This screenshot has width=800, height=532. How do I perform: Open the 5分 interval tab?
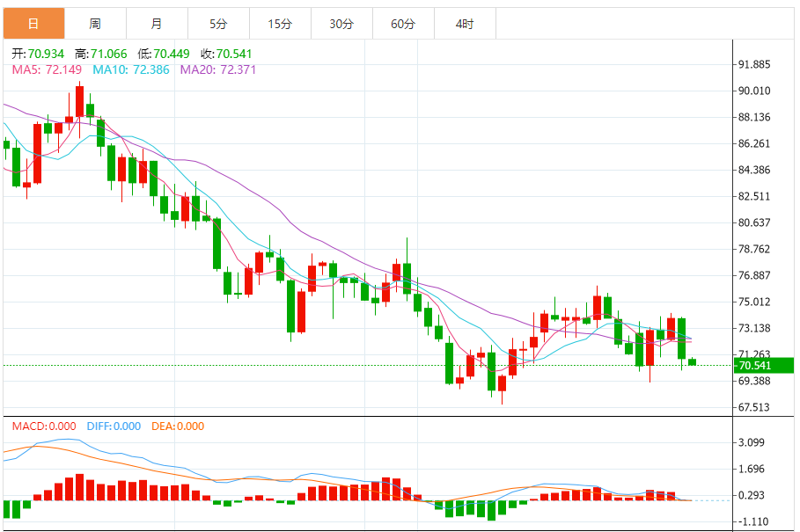click(x=218, y=24)
